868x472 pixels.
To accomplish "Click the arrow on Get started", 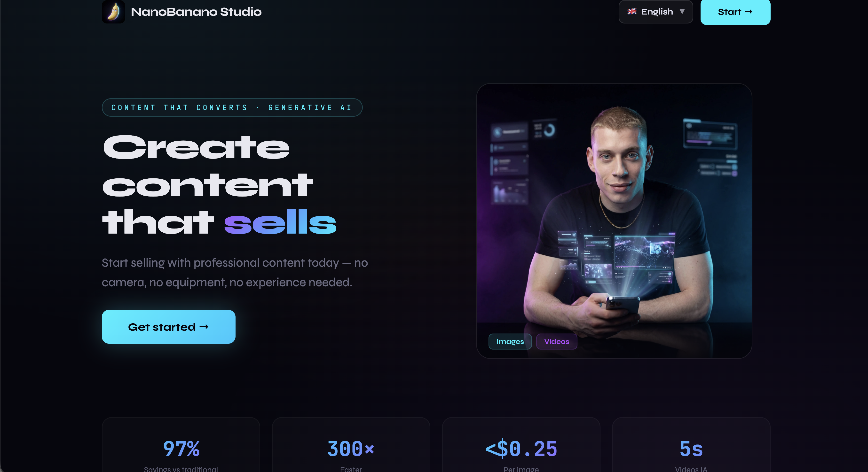I will [x=204, y=327].
